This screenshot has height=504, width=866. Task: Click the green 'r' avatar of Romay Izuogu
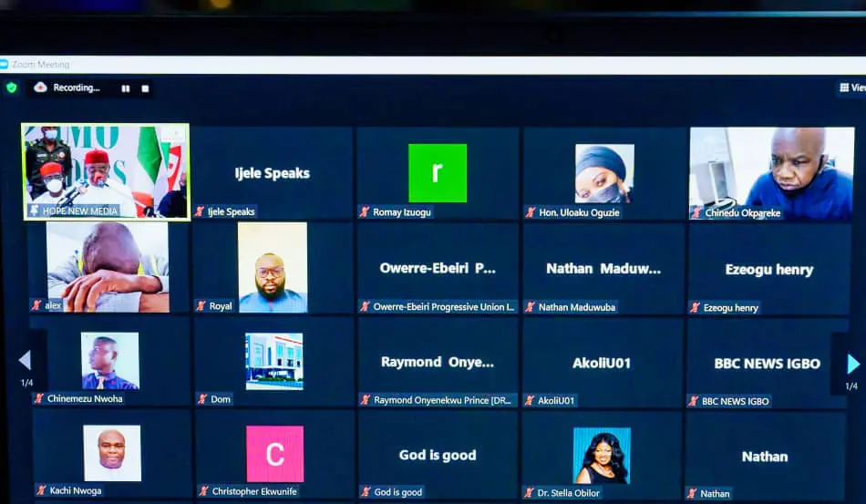point(438,173)
